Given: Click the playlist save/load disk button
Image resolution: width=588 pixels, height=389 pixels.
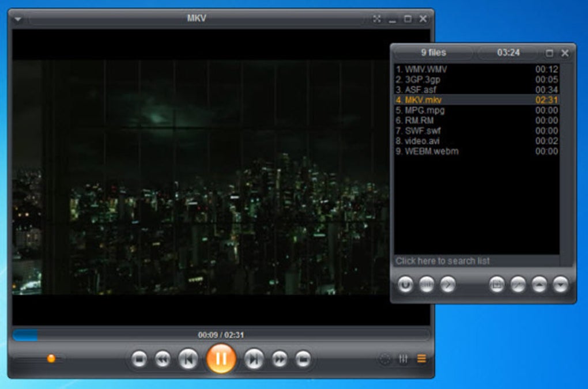Looking at the screenshot, I should 497,285.
